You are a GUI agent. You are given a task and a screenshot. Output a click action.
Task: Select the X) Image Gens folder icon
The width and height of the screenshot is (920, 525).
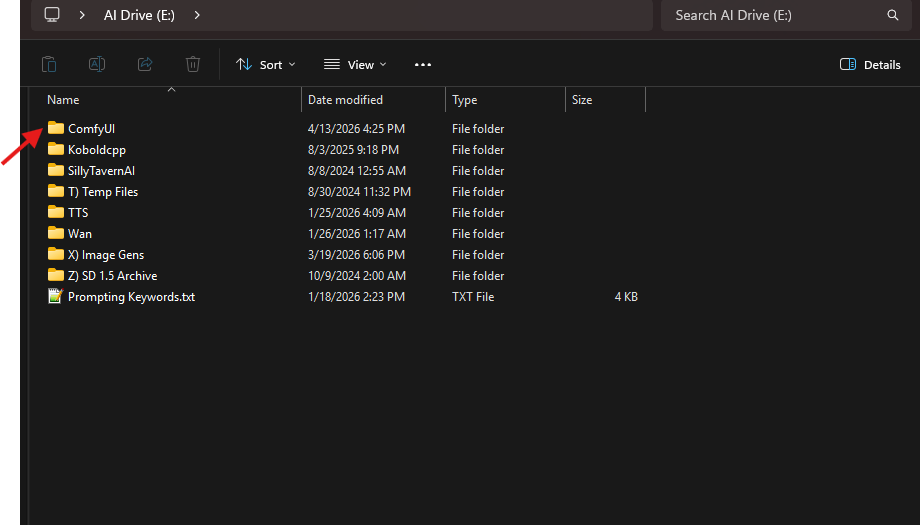(56, 254)
